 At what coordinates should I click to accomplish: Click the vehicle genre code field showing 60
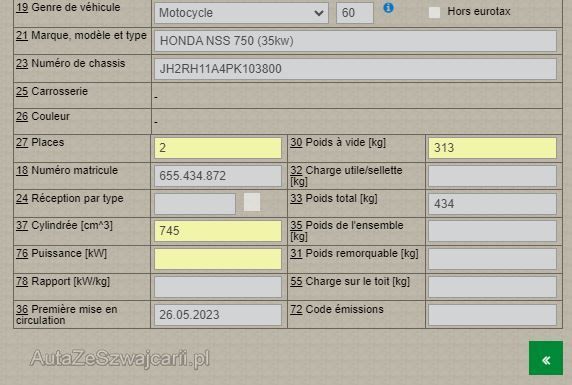[355, 13]
